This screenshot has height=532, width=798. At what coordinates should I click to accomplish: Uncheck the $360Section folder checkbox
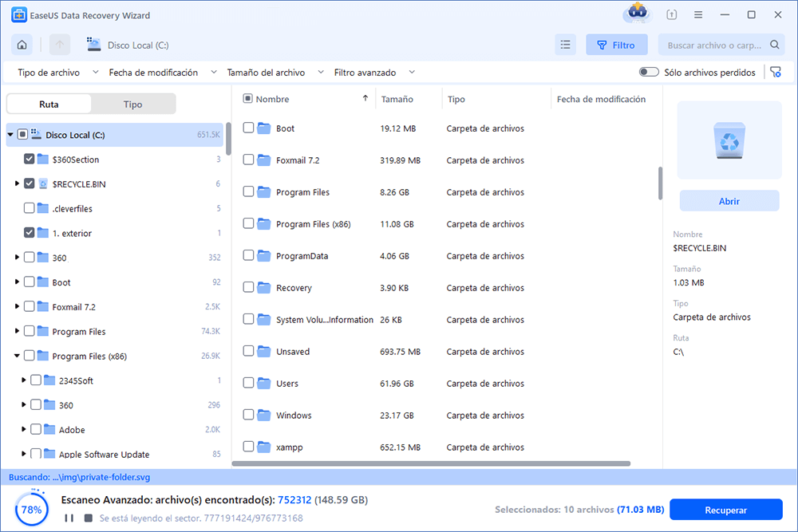29,160
